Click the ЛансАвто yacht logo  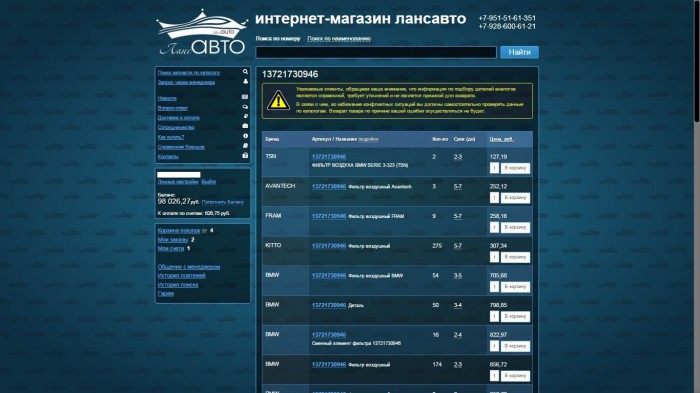pos(202,33)
